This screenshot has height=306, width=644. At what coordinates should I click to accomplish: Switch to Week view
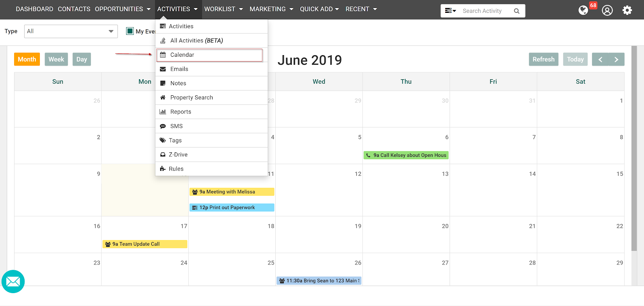[56, 60]
